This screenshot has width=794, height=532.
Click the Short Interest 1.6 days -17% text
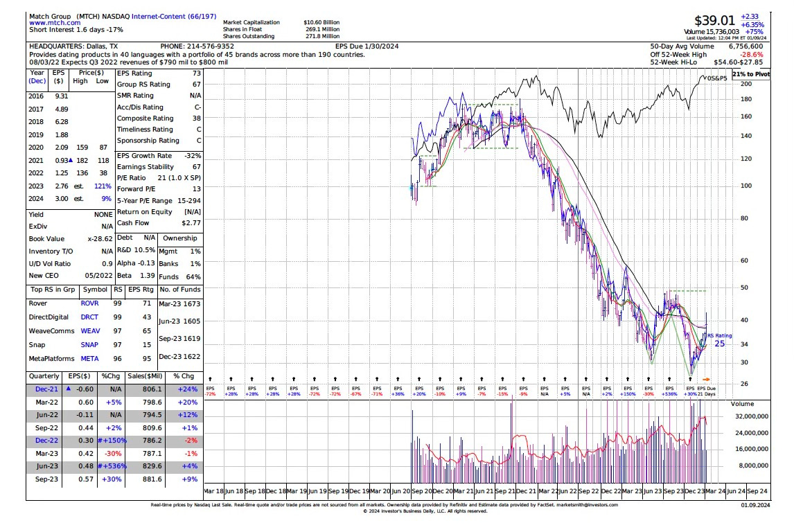(76, 29)
